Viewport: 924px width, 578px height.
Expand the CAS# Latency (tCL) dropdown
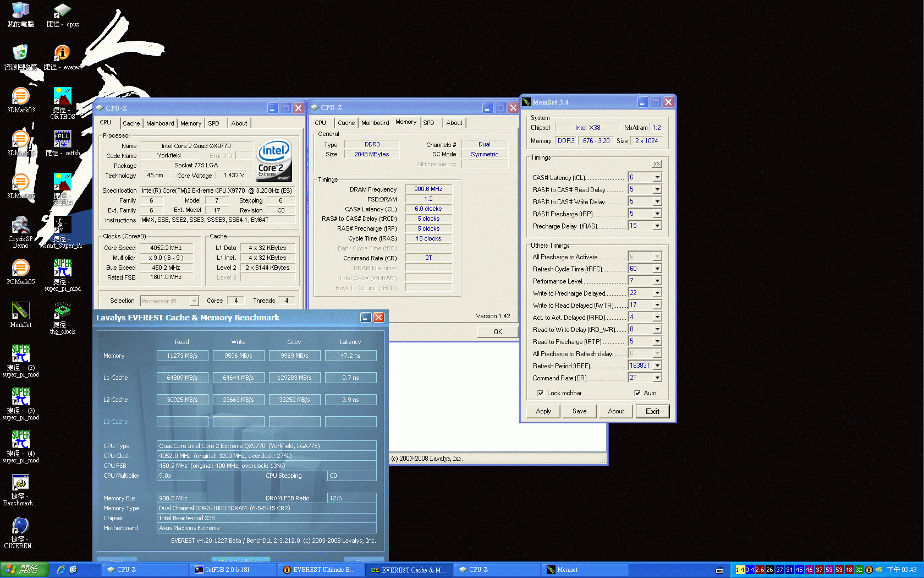pyautogui.click(x=657, y=177)
